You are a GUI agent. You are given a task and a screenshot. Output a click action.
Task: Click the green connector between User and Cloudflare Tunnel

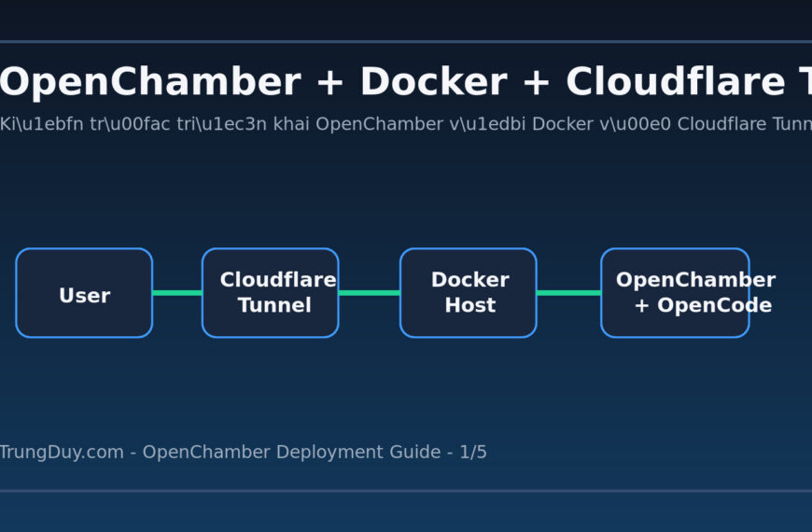pyautogui.click(x=177, y=293)
